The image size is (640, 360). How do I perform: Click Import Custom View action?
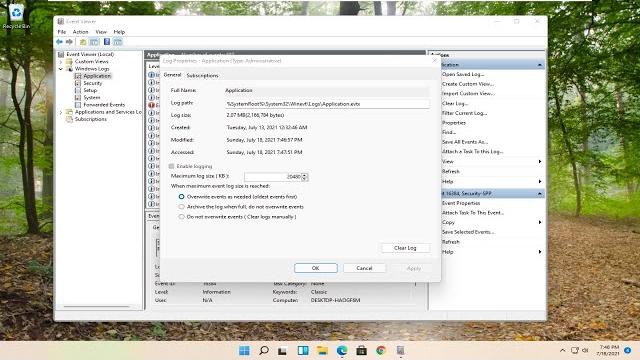click(468, 93)
